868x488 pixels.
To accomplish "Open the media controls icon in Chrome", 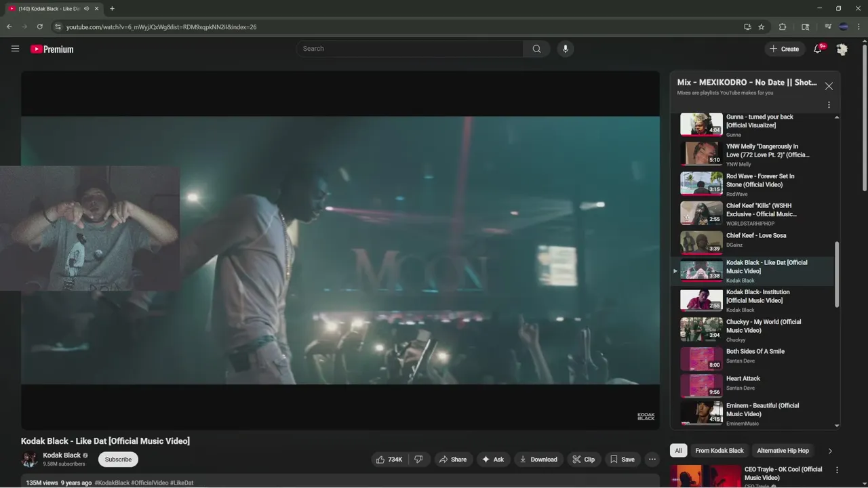I will (x=828, y=27).
